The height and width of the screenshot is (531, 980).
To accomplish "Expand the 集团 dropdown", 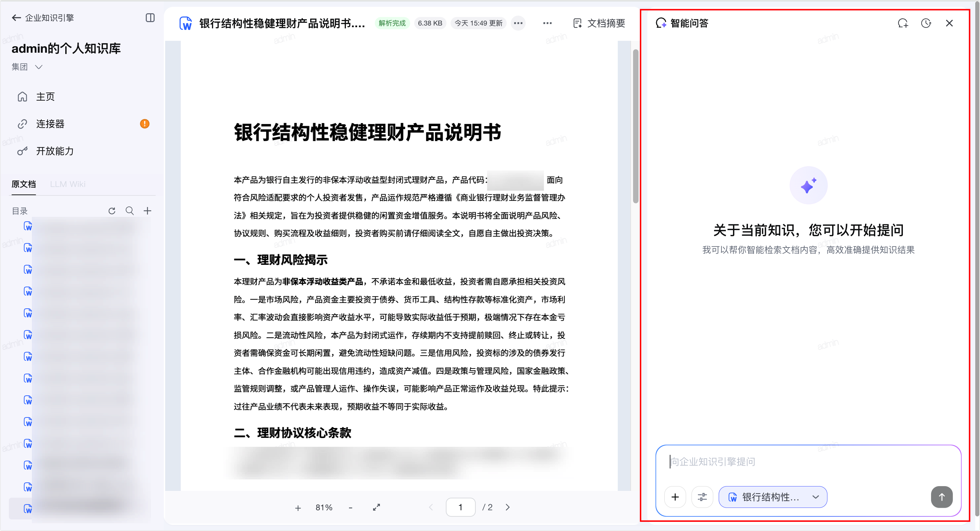I will click(27, 67).
